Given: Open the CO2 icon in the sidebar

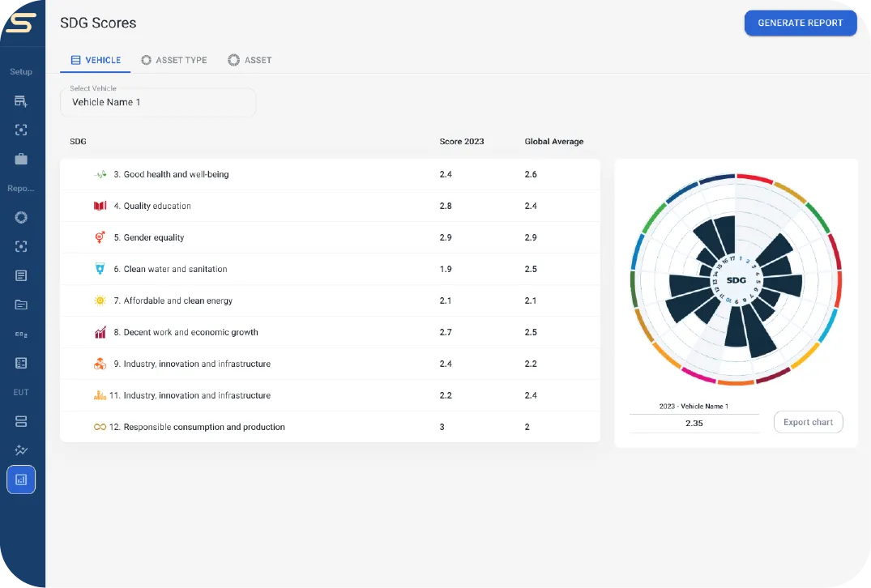Looking at the screenshot, I should point(21,334).
